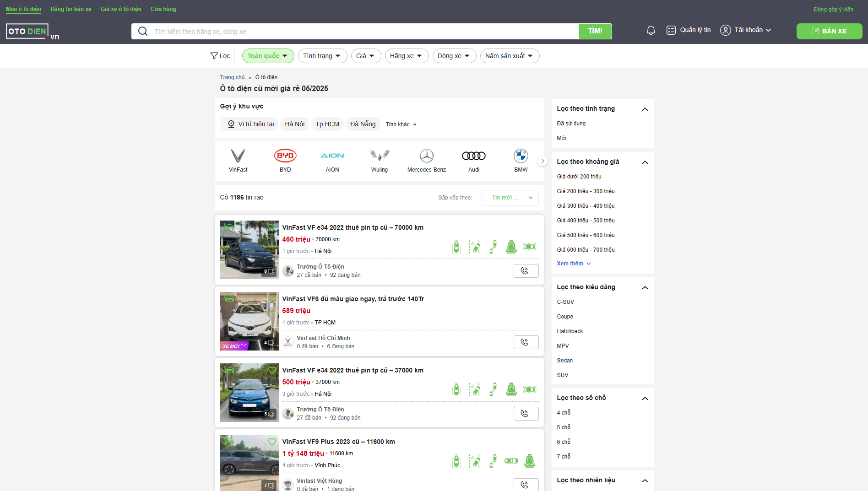Viewport: 868px width, 491px height.
Task: Collapse the "Lọc theo khoảng giá" section
Action: point(645,162)
